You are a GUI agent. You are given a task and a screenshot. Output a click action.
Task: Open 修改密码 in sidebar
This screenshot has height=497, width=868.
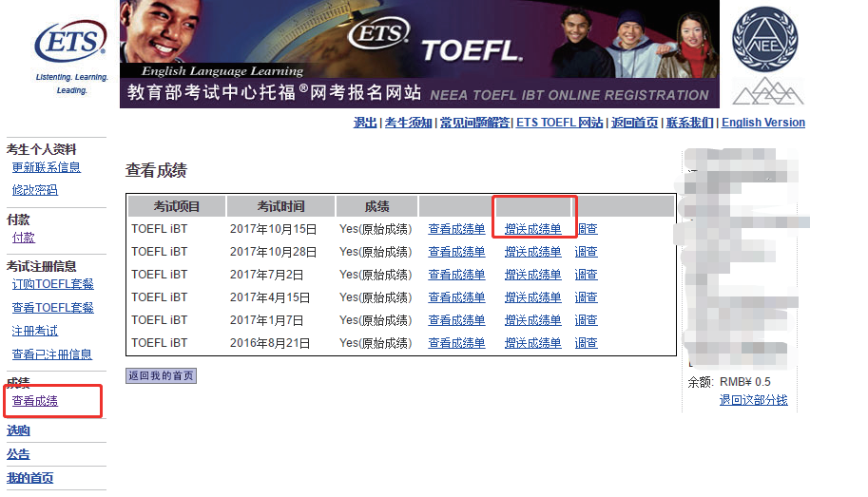click(35, 190)
